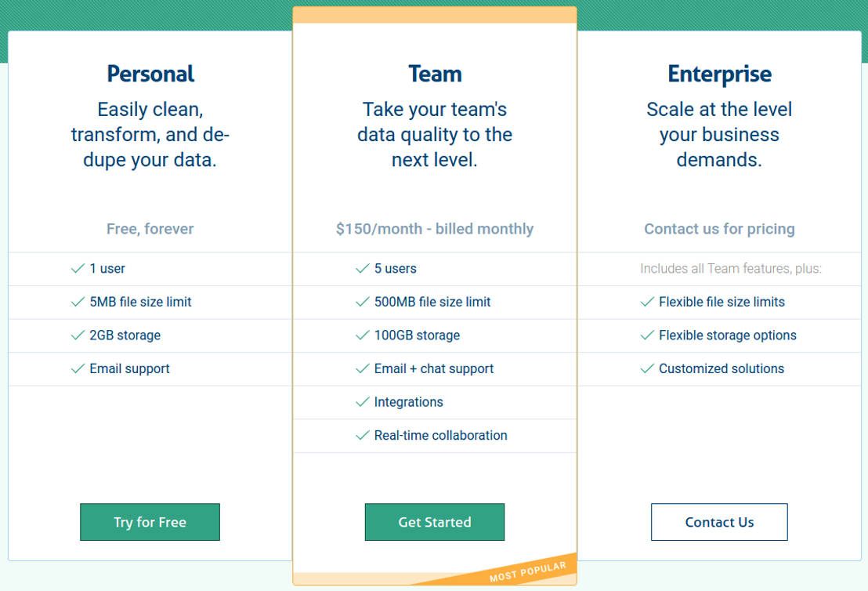This screenshot has height=591, width=868.
Task: Click checkmark icon beside 1 user
Action: (78, 269)
